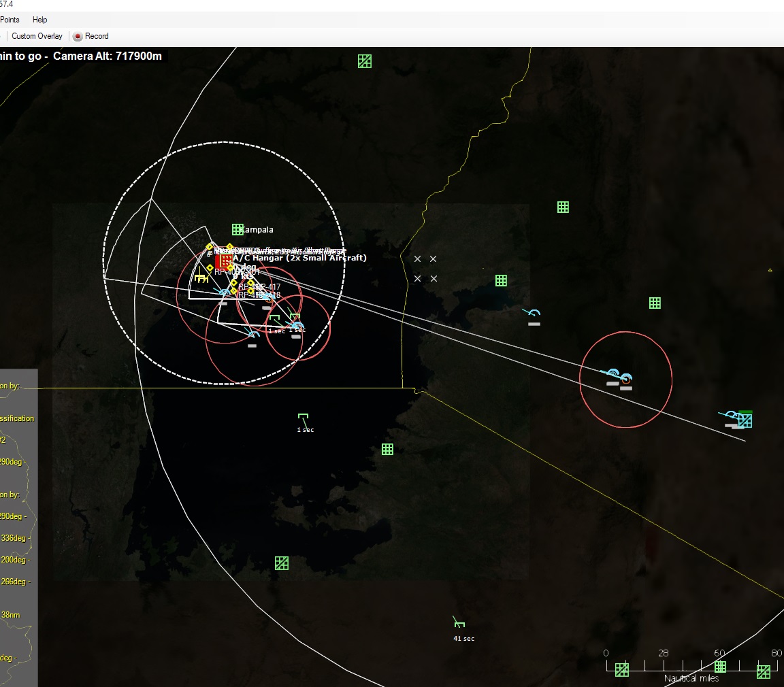Viewport: 784px width, 687px height.
Task: Click the A/C Hangar (2x Small Aircraft) label
Action: [x=299, y=258]
